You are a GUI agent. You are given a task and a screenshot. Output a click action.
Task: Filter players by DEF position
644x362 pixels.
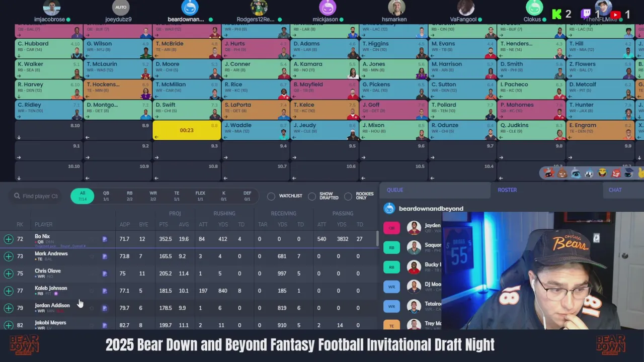point(247,196)
